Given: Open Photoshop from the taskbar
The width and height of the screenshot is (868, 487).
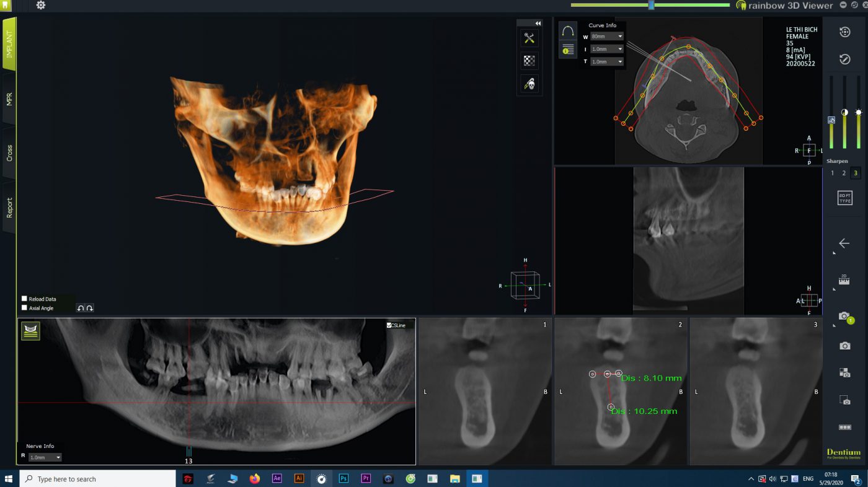Looking at the screenshot, I should click(x=343, y=478).
